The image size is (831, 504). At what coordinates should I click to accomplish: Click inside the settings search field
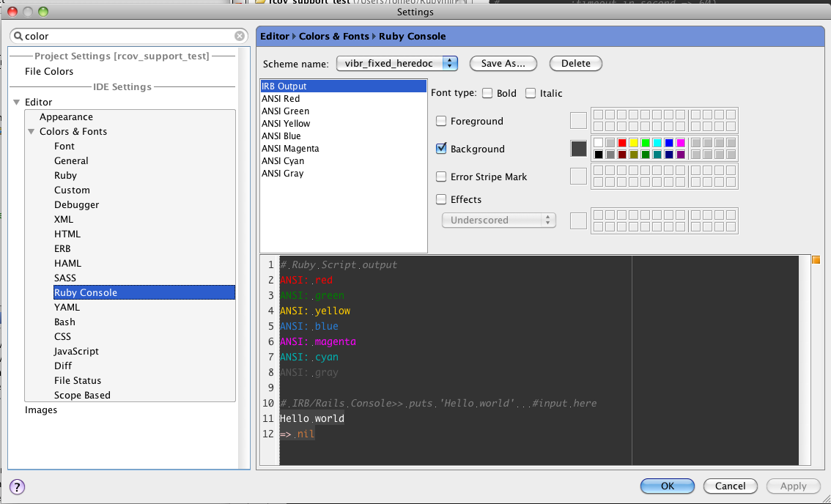tap(129, 36)
